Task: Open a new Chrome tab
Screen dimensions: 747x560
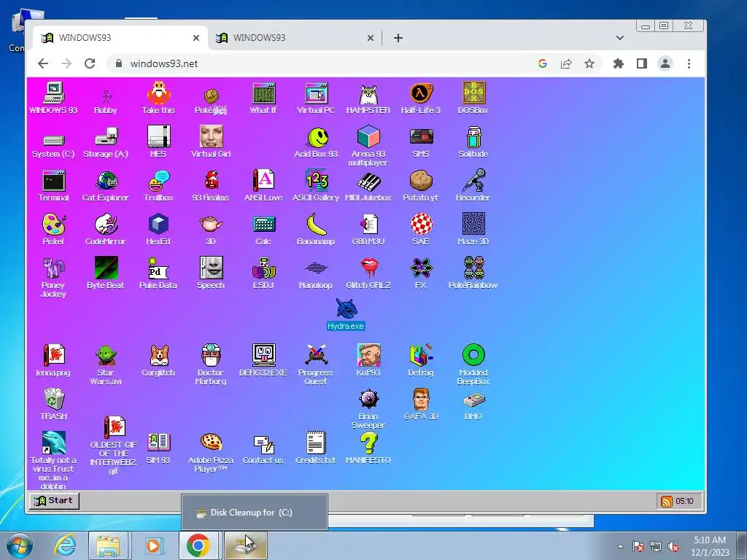Action: [x=398, y=38]
